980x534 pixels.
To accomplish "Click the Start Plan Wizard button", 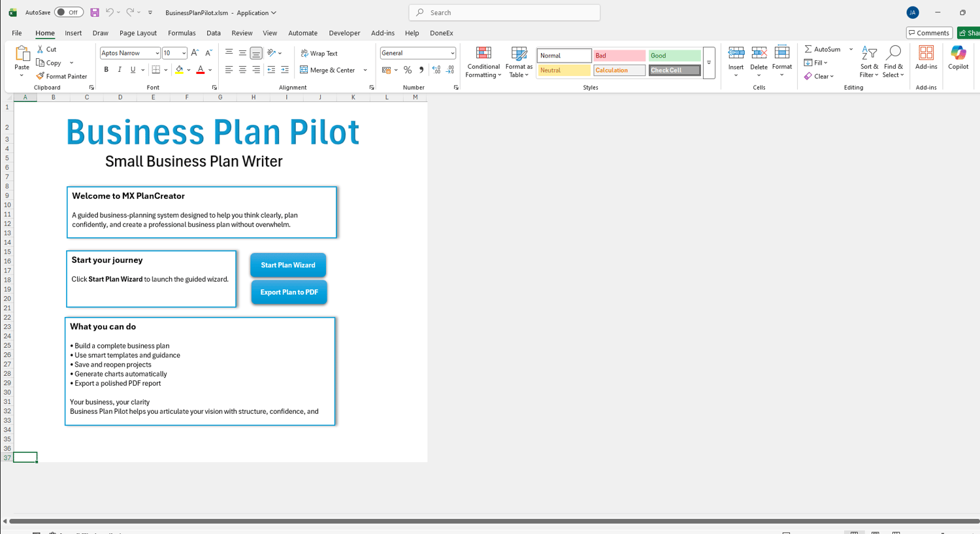I will [x=288, y=265].
